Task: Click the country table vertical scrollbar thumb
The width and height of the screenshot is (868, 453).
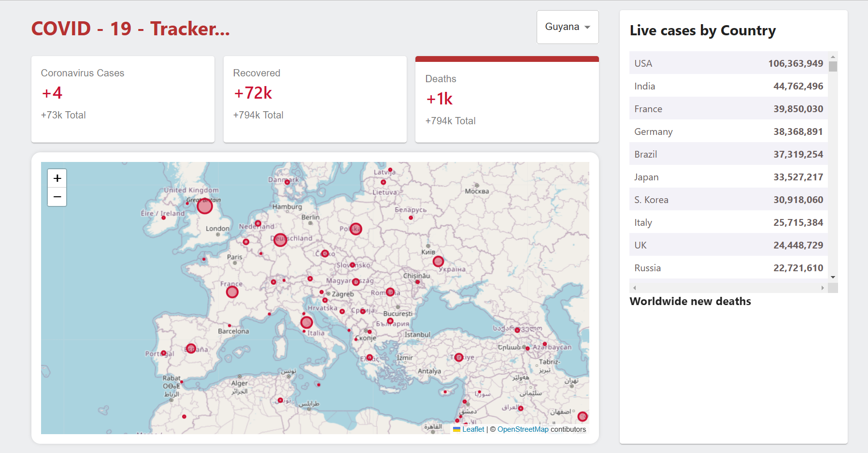Action: pos(833,66)
